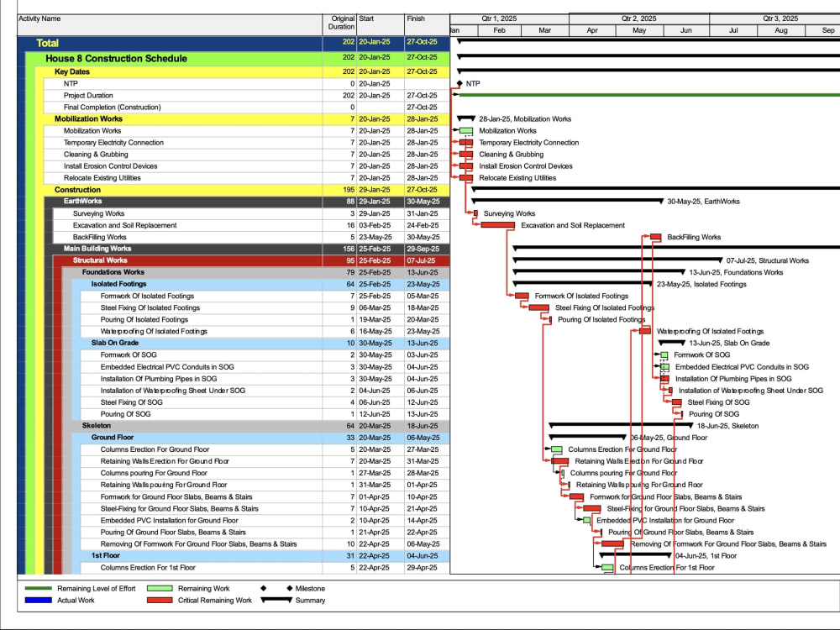Click the 156 duration cell of Main Building Works
Viewport: 840px width, 630px height.
339,249
